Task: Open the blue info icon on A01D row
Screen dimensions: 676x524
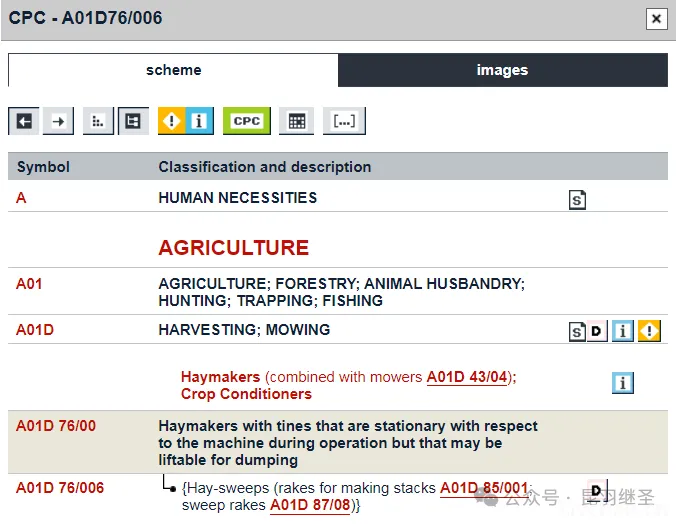Action: [x=623, y=331]
